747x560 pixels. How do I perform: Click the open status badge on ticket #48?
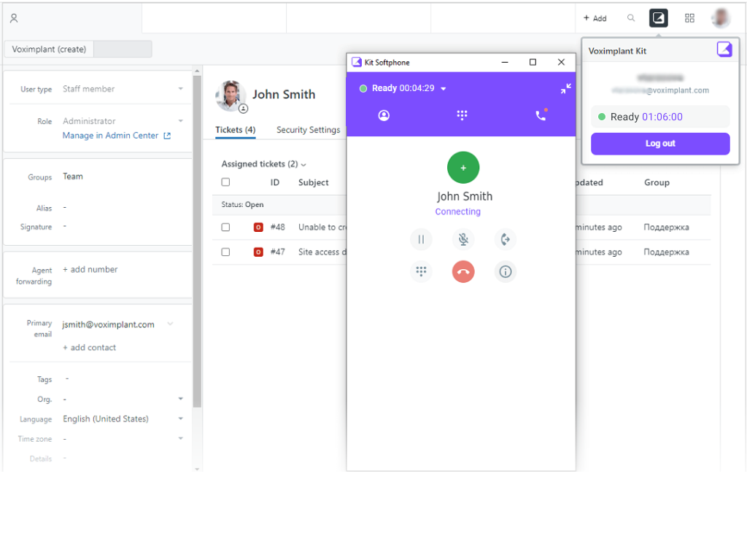[258, 227]
